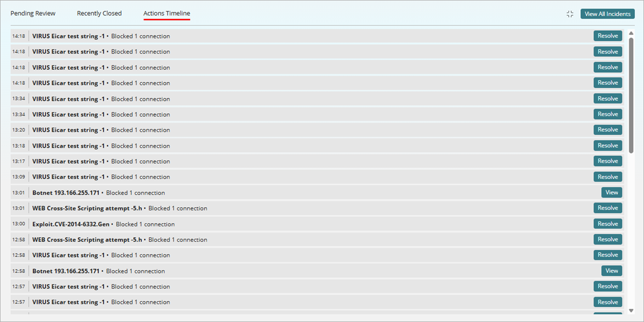Click Blocked 1 connection in the Exploit row

[x=145, y=224]
